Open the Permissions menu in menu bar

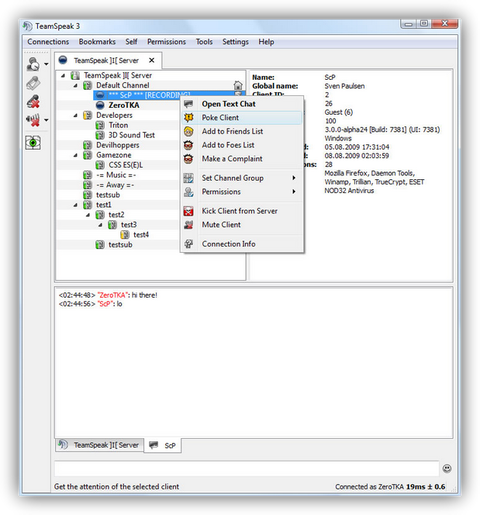(166, 42)
